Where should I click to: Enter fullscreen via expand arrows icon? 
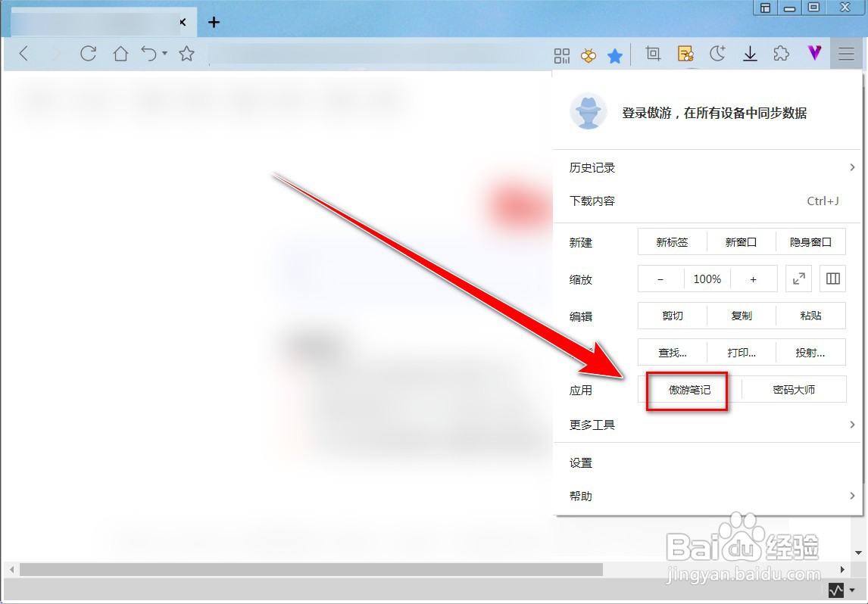[x=799, y=279]
